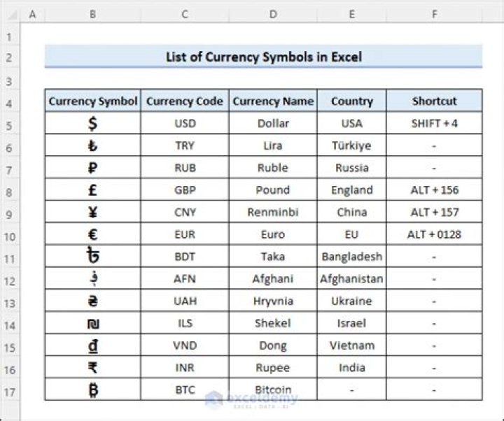Click the Select All corner triangle
The width and height of the screenshot is (504, 421).
[x=10, y=15]
